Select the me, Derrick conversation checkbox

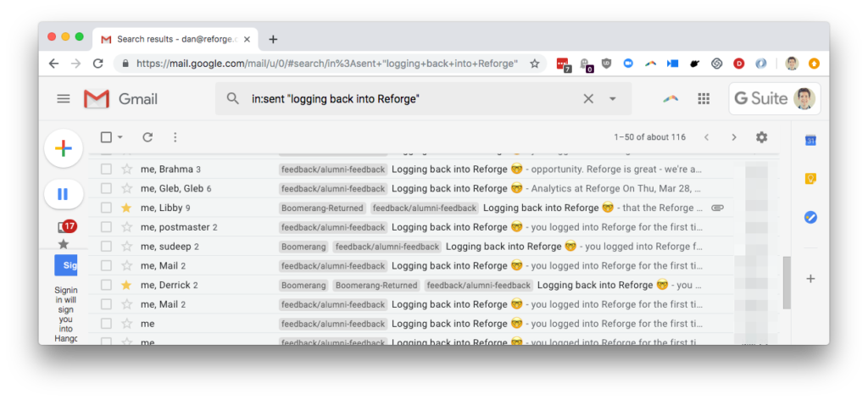(x=106, y=286)
